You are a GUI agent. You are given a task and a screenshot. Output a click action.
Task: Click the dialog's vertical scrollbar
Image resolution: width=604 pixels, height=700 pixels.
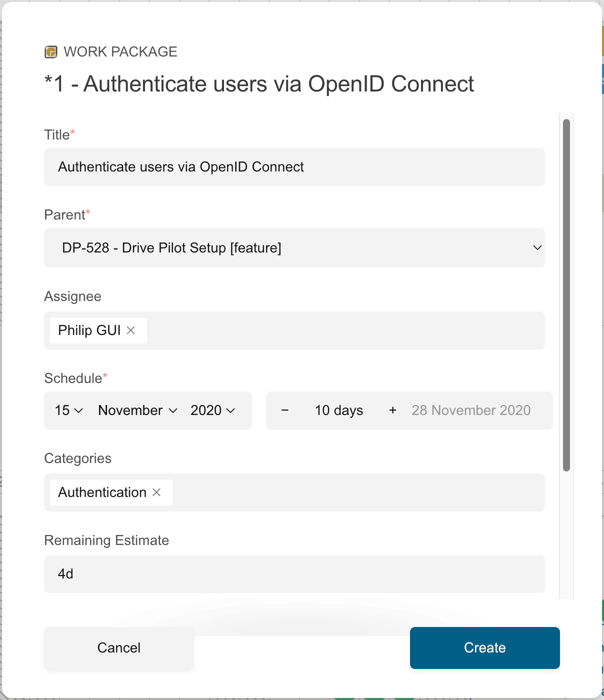coord(566,295)
